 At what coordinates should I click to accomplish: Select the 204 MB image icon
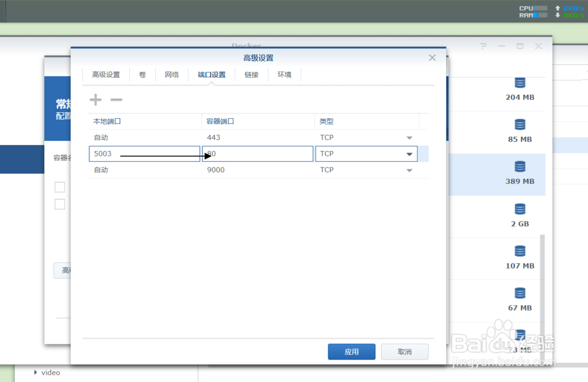[x=520, y=82]
